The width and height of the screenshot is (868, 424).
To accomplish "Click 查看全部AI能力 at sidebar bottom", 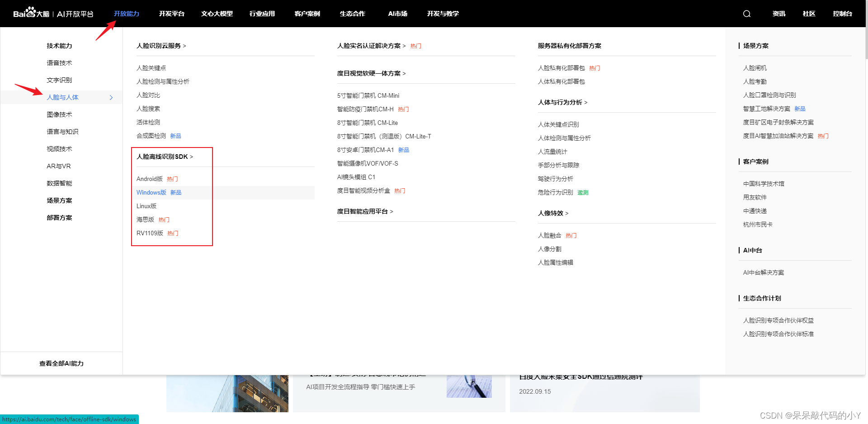I will (61, 363).
